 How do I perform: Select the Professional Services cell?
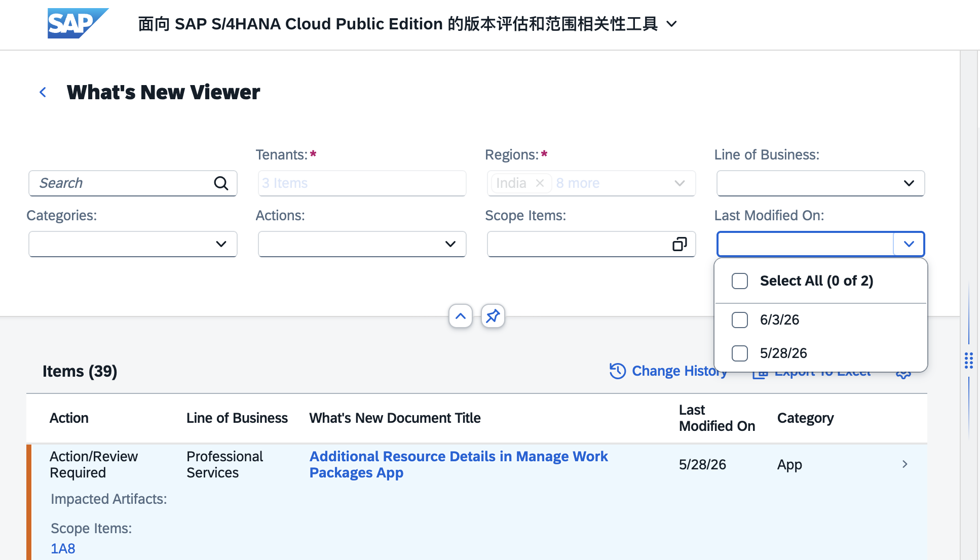[225, 465]
